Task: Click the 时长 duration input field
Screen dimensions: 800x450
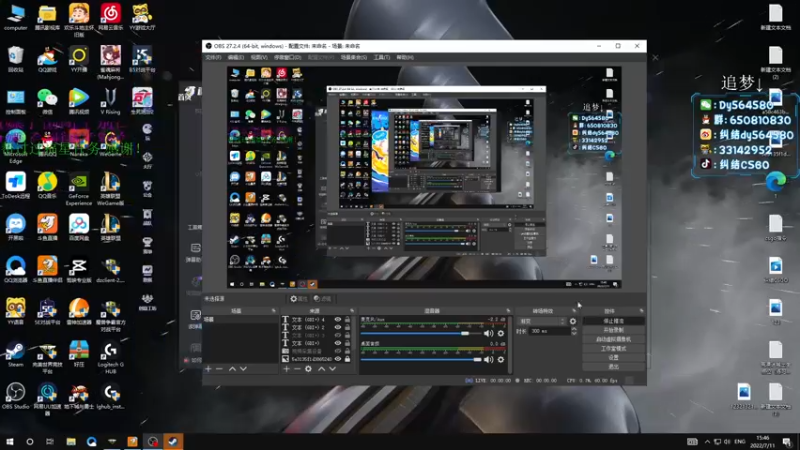Action: point(548,331)
